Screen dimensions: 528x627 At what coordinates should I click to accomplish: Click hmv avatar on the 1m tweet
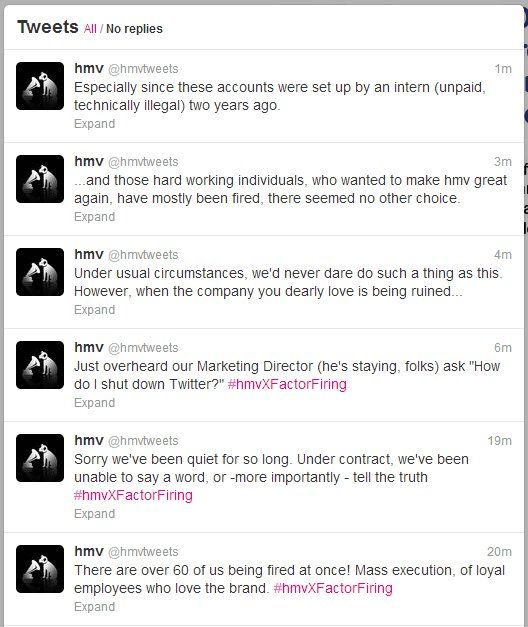click(40, 86)
